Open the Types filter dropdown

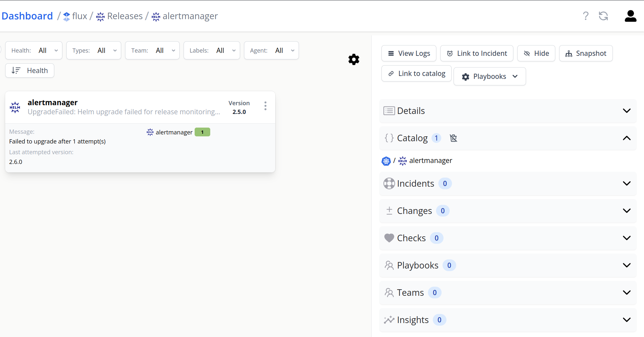click(x=94, y=50)
